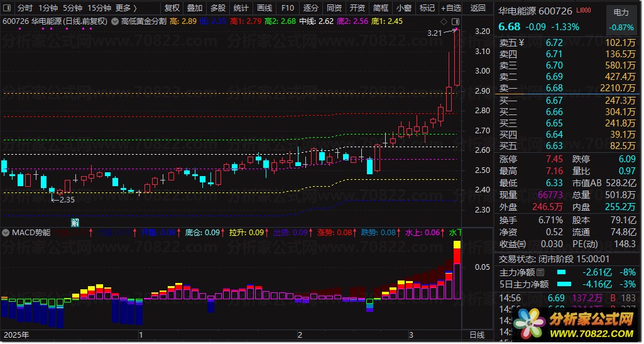The image size is (644, 344).
Task: Click the 同资 toolbar button
Action: pyautogui.click(x=334, y=8)
